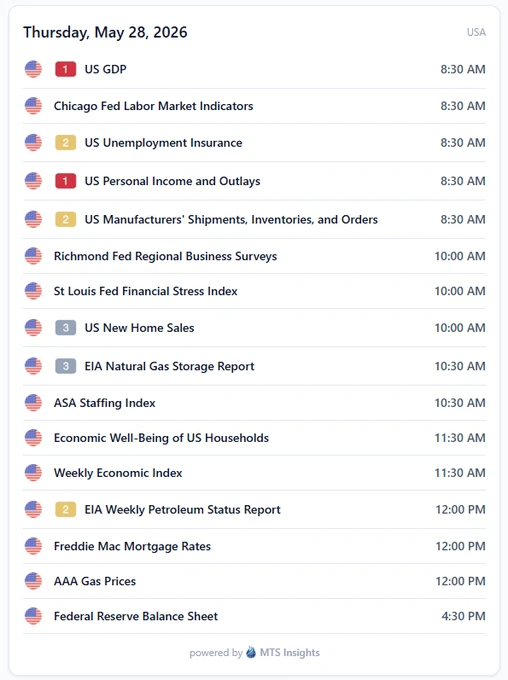
Task: Click the flag icon beside EIA Weekly Petroleum Status Report
Action: pos(33,510)
